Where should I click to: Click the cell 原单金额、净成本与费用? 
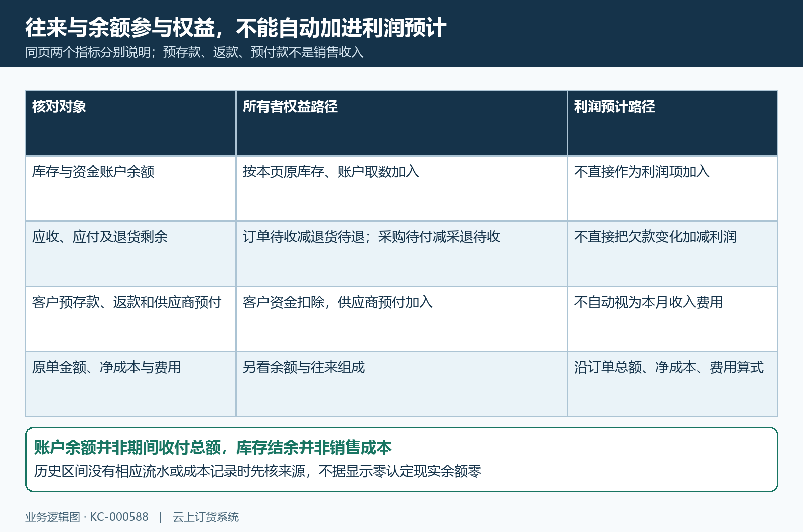click(x=130, y=384)
